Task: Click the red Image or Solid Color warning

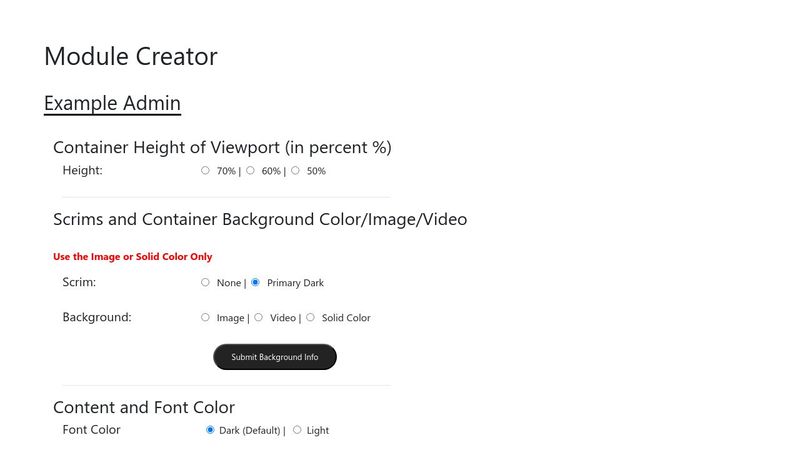Action: (x=133, y=257)
